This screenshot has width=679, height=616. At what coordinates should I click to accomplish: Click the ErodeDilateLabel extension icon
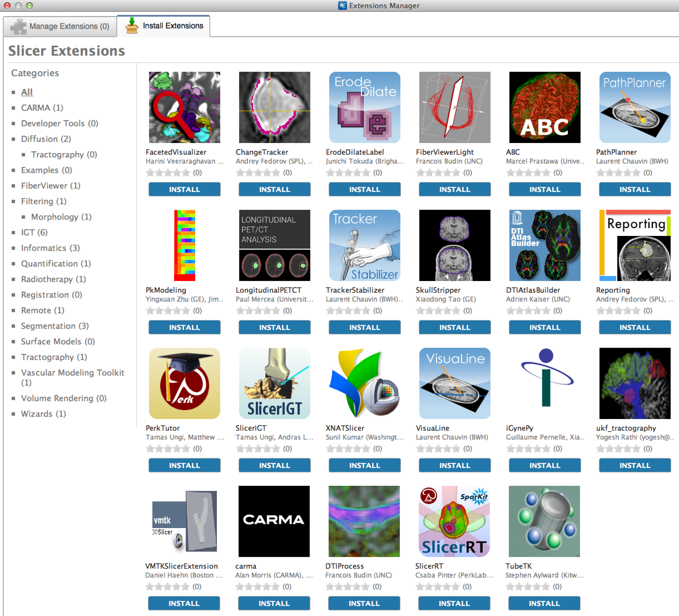[x=365, y=107]
